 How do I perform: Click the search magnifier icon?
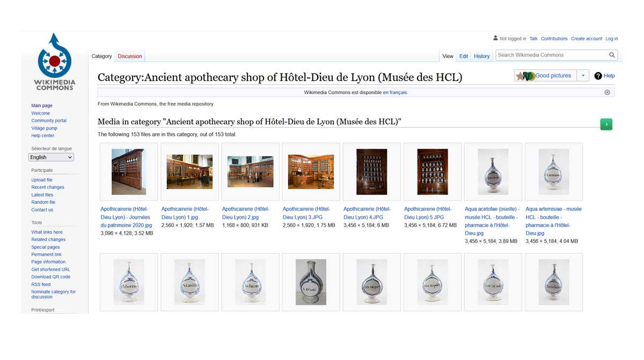click(612, 55)
